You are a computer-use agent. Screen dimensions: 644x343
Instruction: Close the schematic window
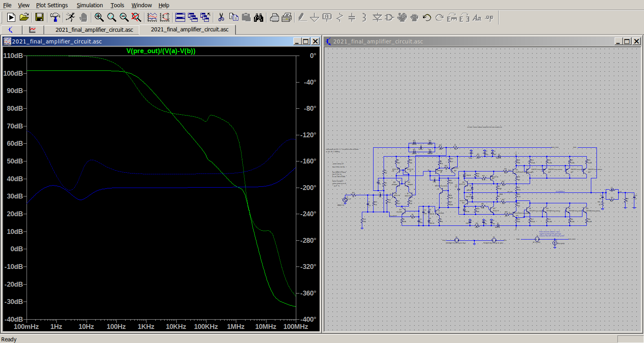(x=636, y=41)
